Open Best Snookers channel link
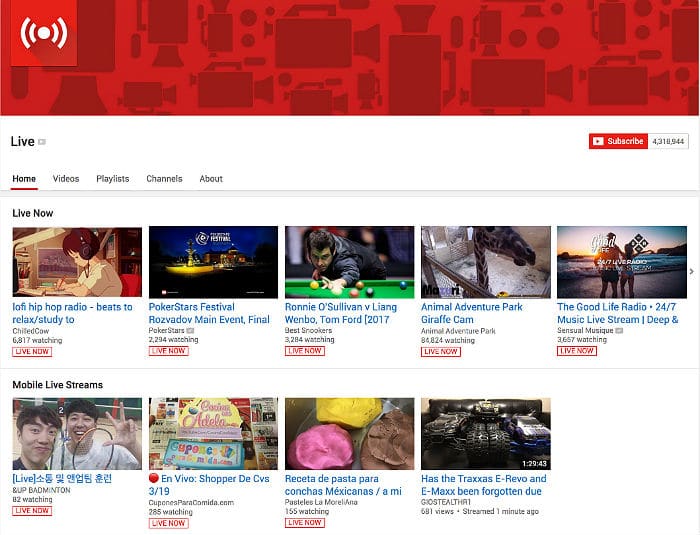 click(x=308, y=330)
